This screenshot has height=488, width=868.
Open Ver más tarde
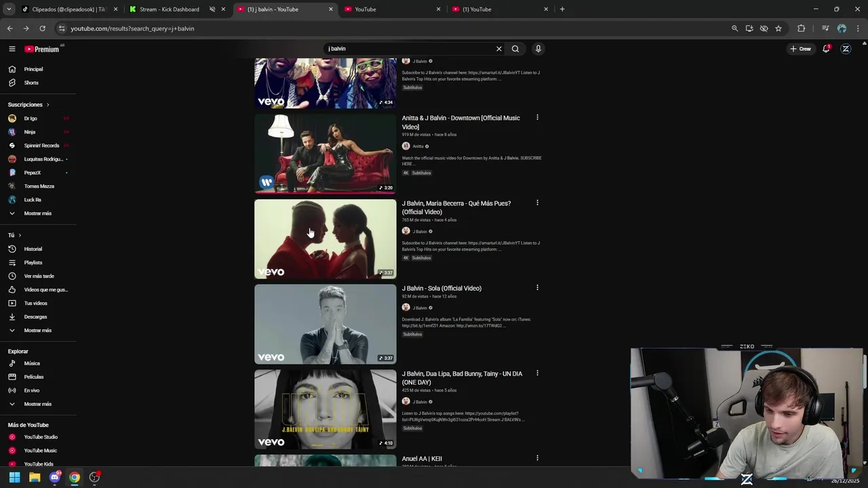click(38, 276)
